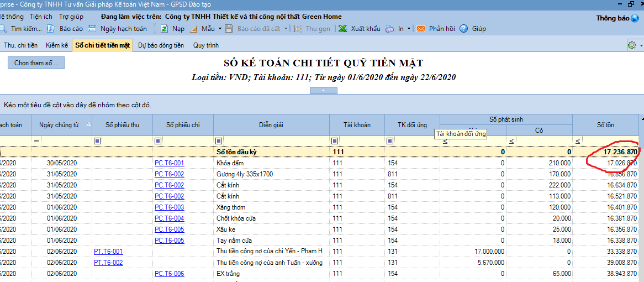Open Ngày hạch toán calendar tool
This screenshot has width=644, height=282.
click(92, 28)
